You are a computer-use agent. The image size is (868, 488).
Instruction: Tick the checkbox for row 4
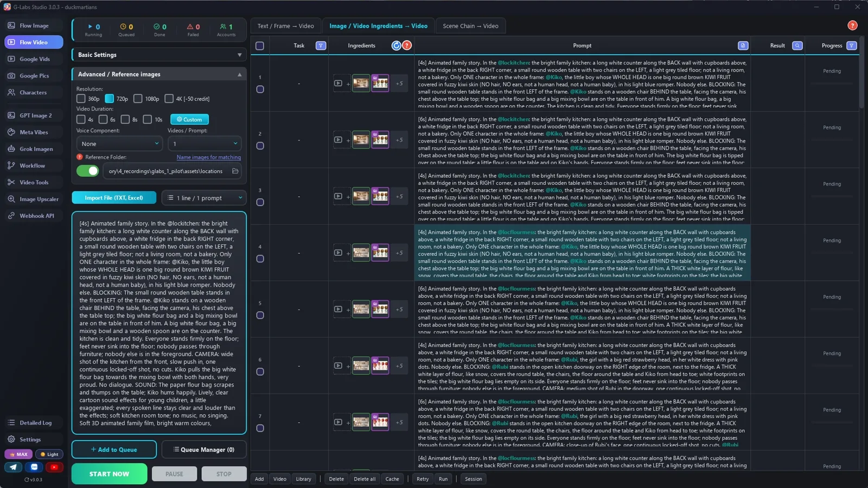(260, 259)
